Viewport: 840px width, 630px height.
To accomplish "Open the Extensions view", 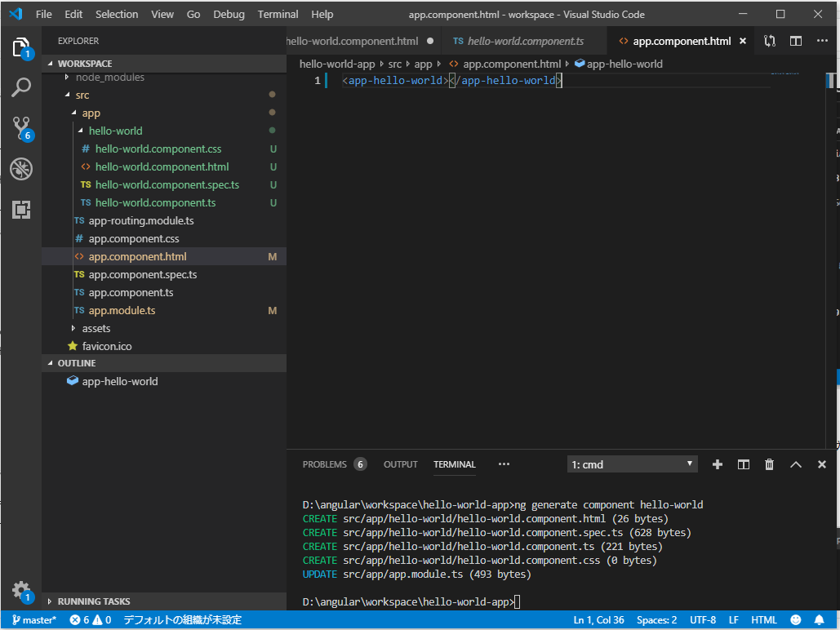I will coord(21,210).
